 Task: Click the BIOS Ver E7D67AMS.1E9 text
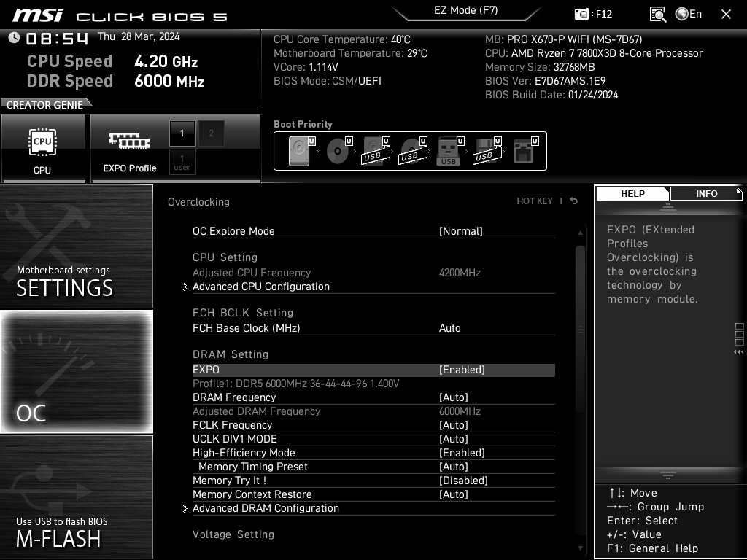coord(545,81)
